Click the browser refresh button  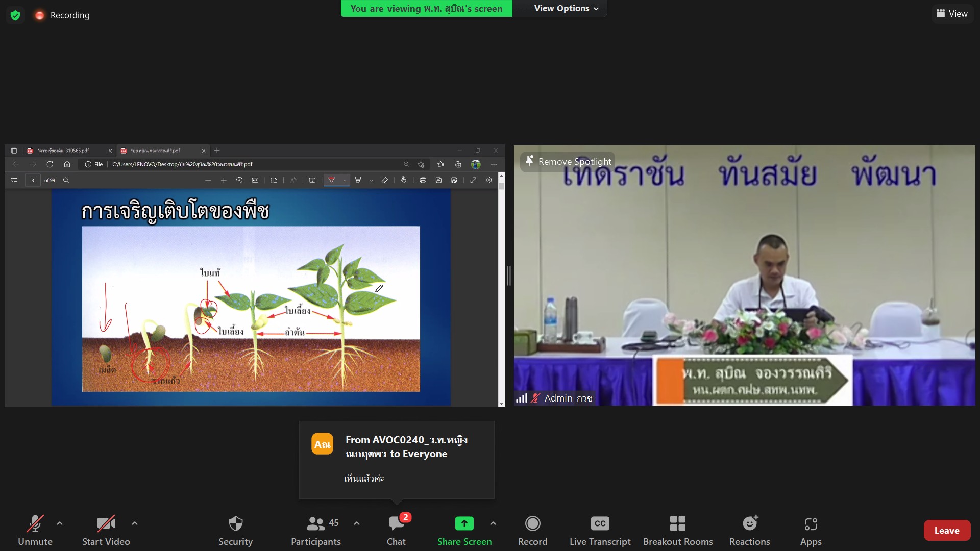coord(50,164)
